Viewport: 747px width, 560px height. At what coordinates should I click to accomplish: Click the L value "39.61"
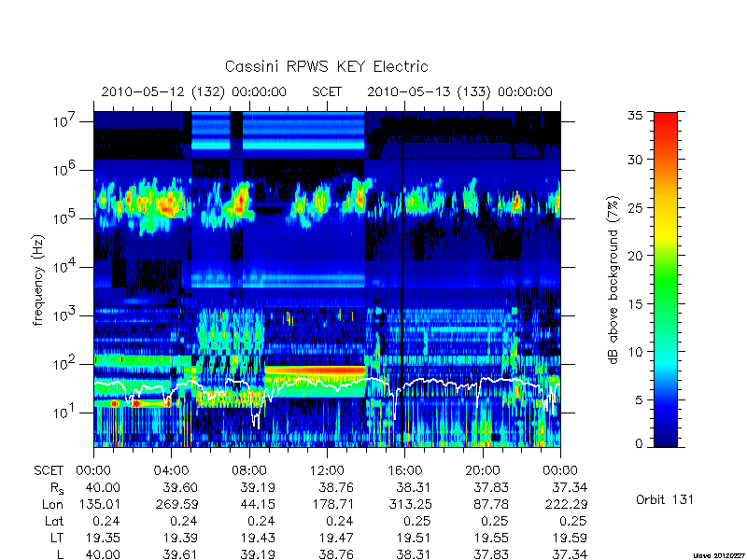tap(181, 554)
